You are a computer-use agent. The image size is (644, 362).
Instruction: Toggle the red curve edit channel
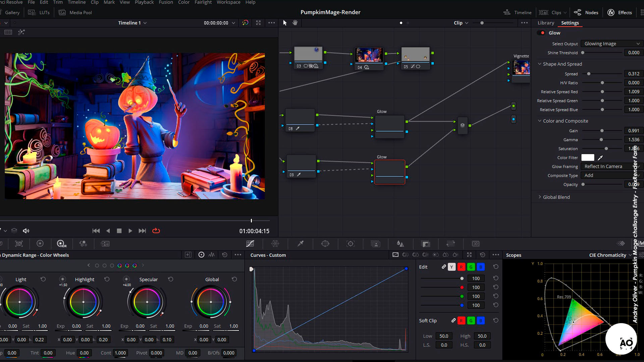point(461,267)
